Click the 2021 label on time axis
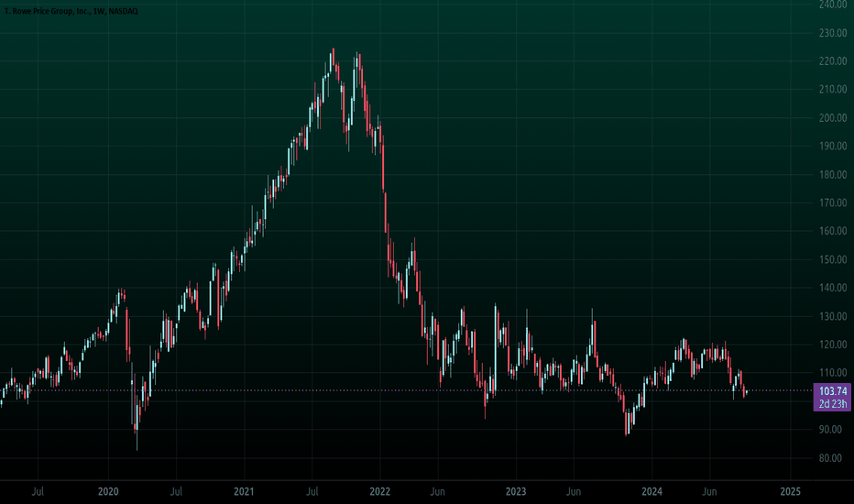Image resolution: width=854 pixels, height=504 pixels. pos(244,491)
